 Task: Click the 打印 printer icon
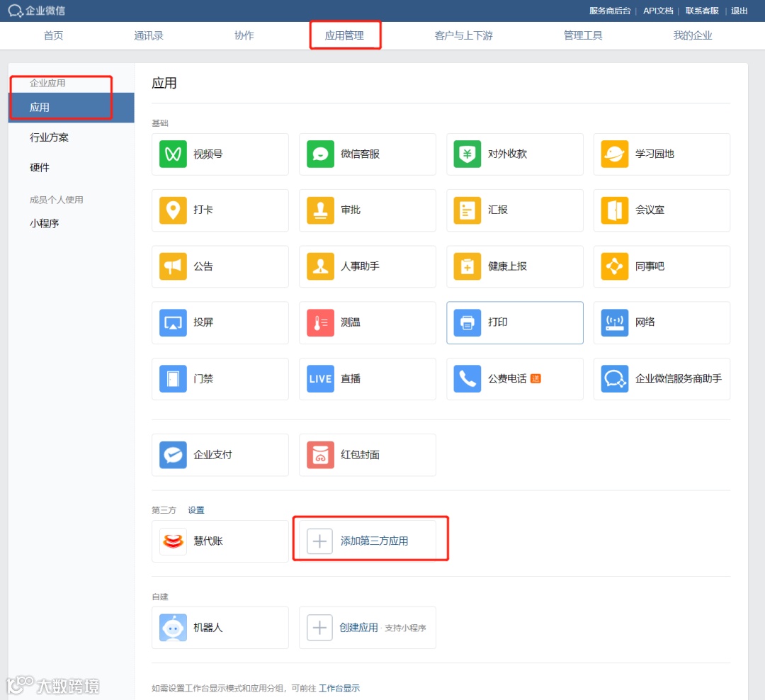(467, 322)
